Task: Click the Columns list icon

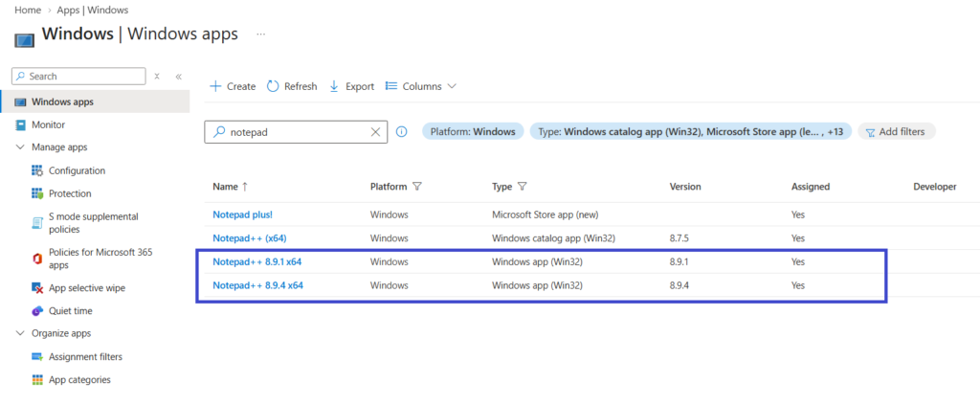Action: 391,86
